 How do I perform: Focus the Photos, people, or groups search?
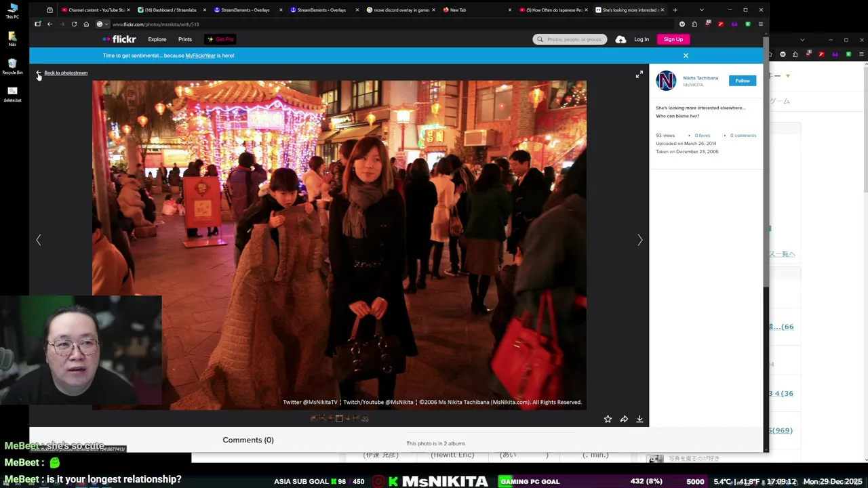[x=570, y=39]
